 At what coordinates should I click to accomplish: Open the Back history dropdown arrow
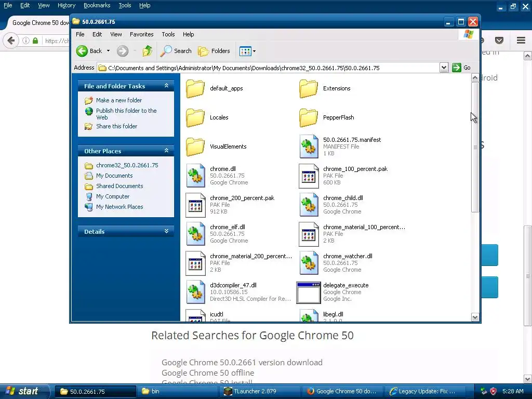108,51
